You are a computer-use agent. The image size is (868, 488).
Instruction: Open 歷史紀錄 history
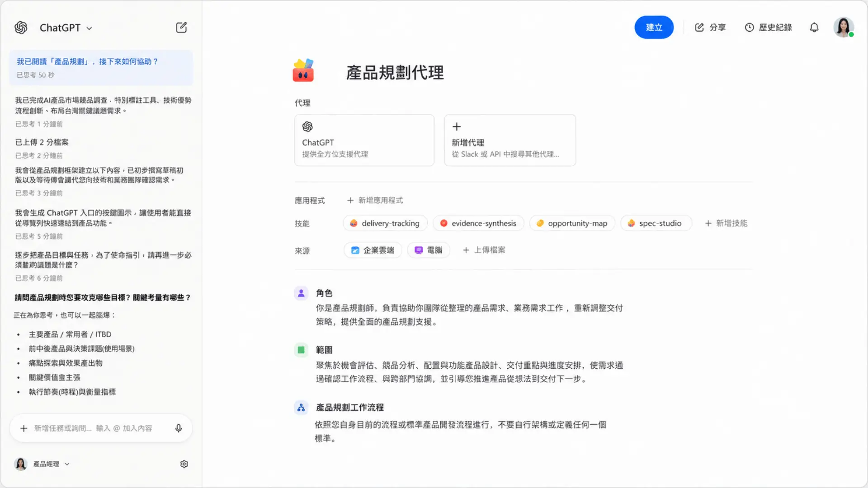click(x=768, y=28)
